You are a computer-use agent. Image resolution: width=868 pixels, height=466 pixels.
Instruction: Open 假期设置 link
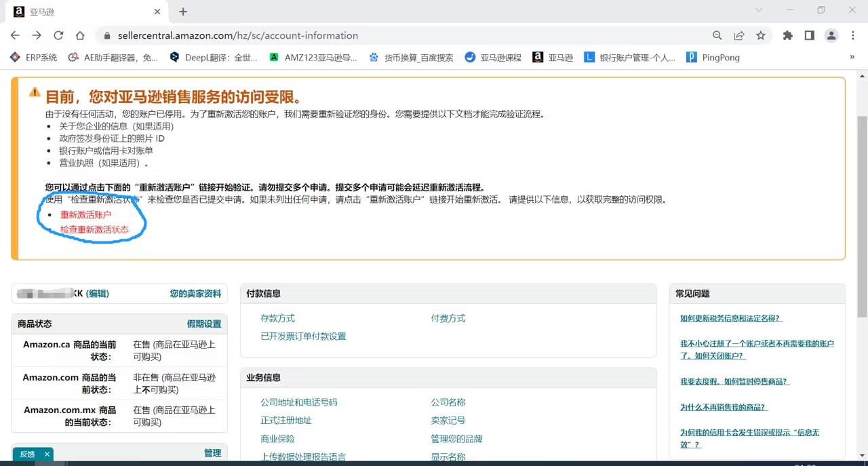tap(203, 324)
